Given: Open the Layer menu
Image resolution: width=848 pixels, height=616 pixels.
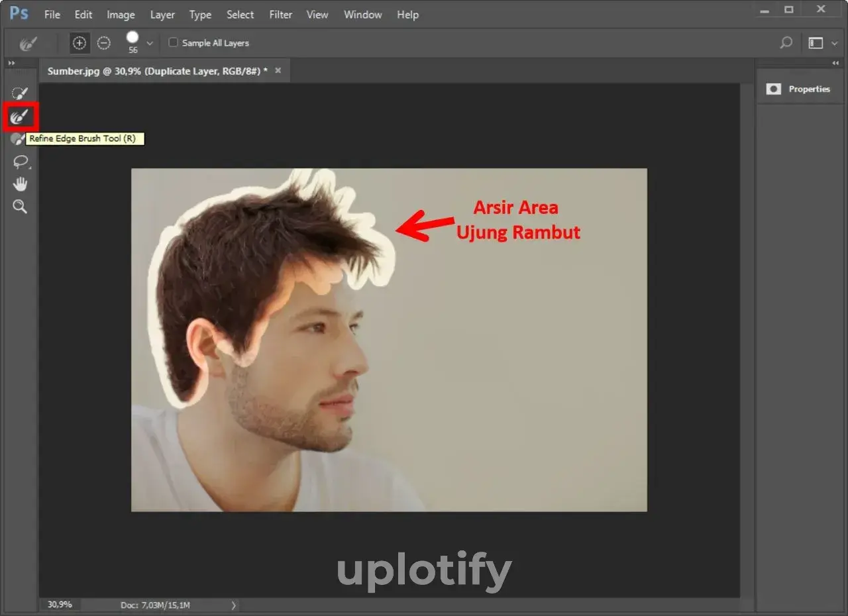Looking at the screenshot, I should (x=162, y=14).
